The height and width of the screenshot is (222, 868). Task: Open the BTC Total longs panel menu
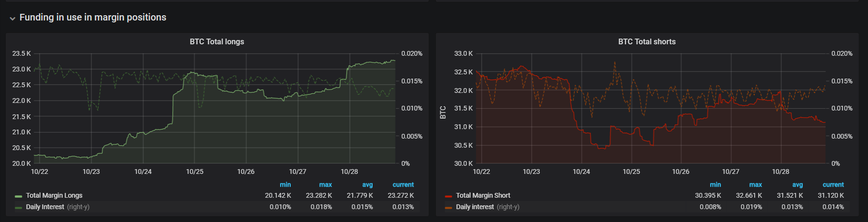click(x=217, y=41)
